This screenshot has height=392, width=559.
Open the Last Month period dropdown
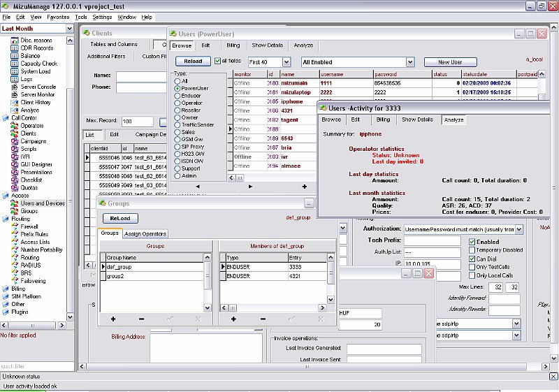tap(69, 29)
